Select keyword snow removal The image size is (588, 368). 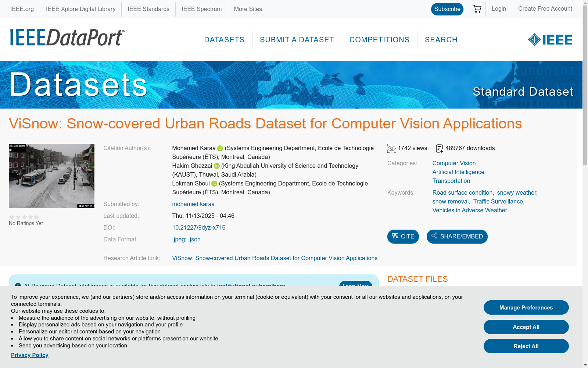[451, 201]
